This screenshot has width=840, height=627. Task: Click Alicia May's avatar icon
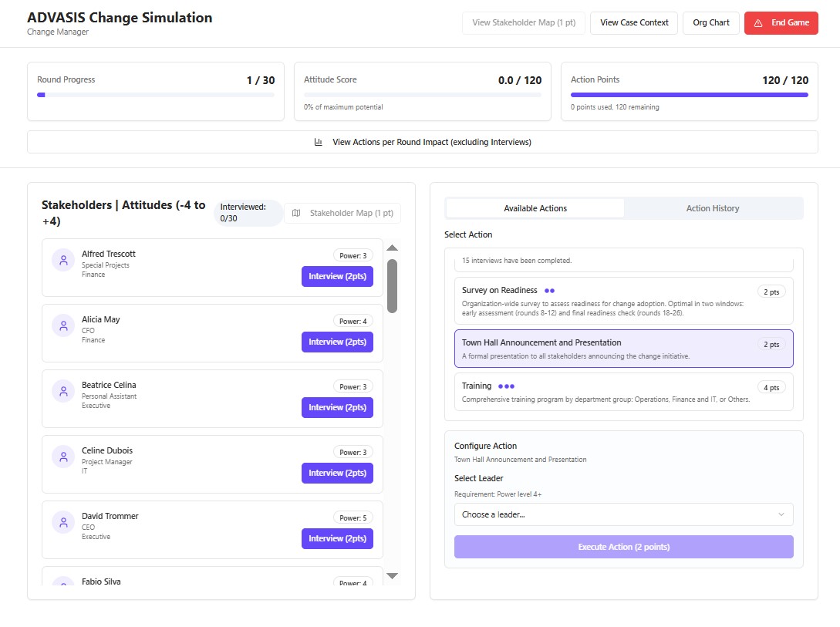(63, 325)
